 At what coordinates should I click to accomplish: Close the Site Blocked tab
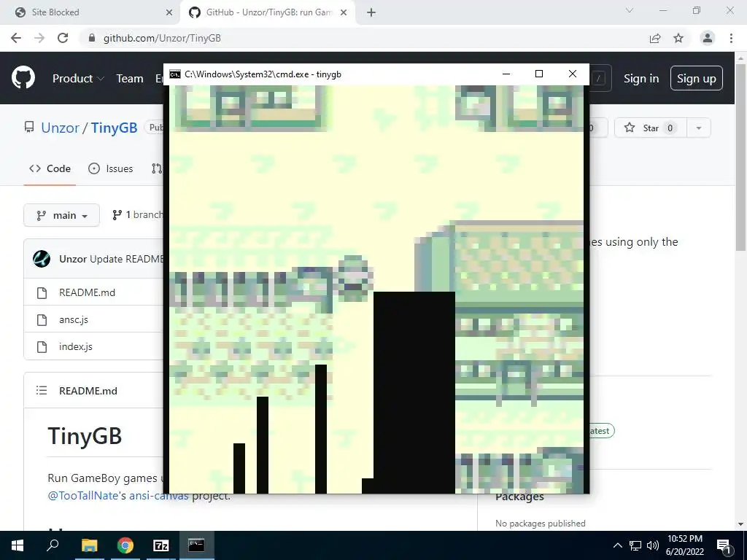pyautogui.click(x=169, y=12)
